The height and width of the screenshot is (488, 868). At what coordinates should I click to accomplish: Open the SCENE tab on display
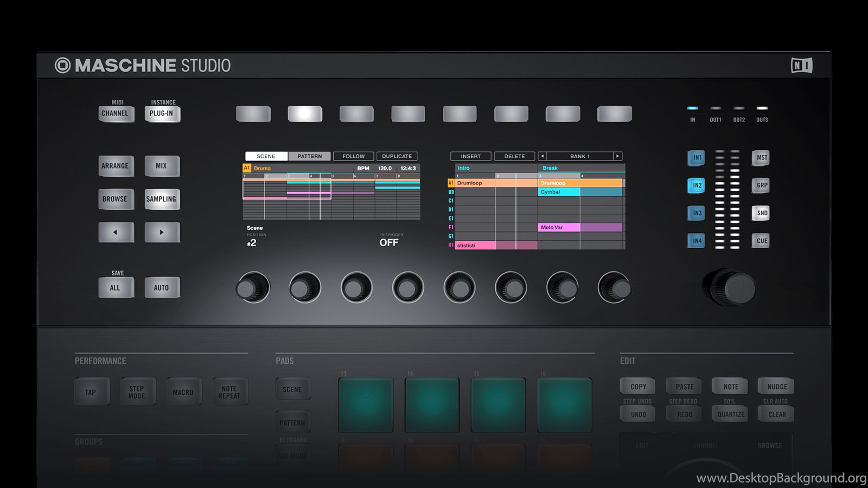(266, 156)
